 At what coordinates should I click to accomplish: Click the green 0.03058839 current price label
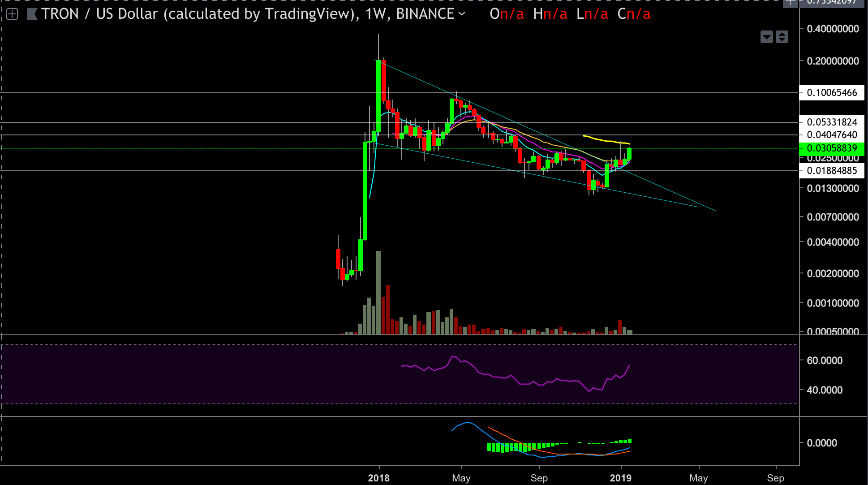[832, 148]
